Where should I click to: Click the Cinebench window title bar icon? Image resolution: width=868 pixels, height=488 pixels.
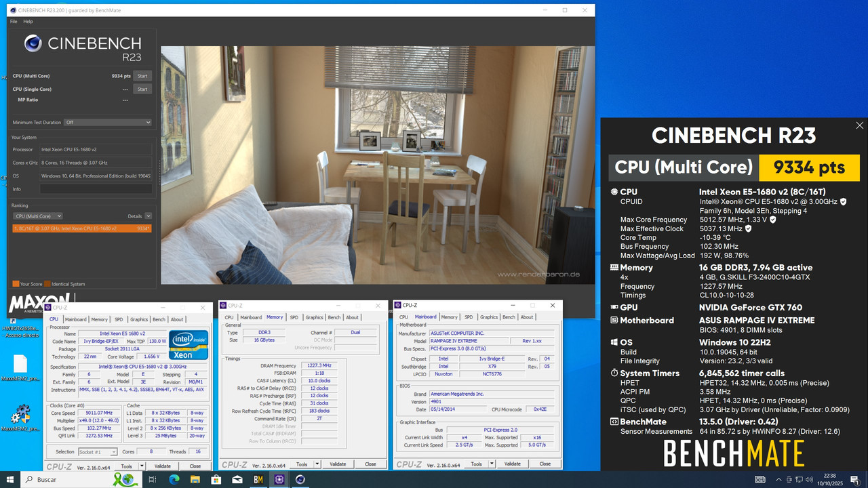click(x=14, y=10)
